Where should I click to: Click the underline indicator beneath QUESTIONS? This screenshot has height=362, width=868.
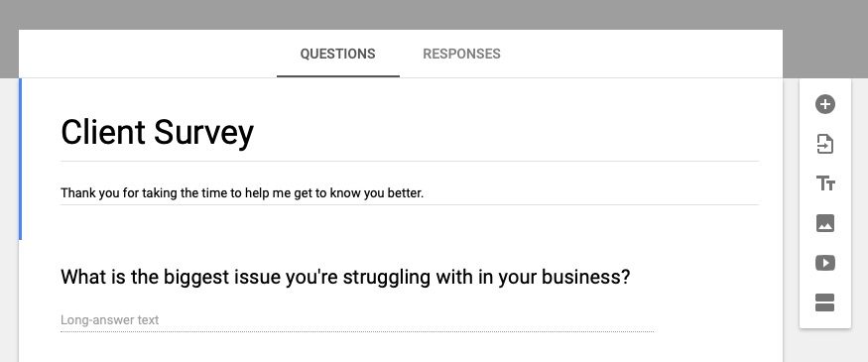click(x=338, y=75)
